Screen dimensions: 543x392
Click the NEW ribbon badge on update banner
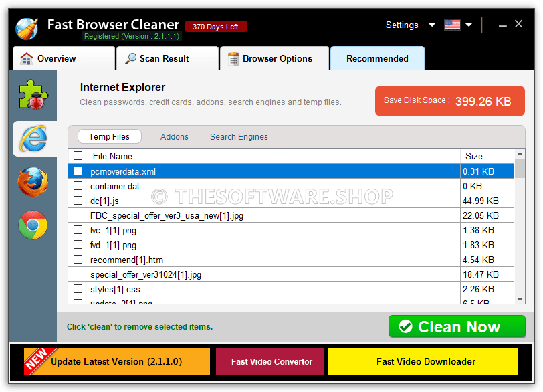pos(37,360)
